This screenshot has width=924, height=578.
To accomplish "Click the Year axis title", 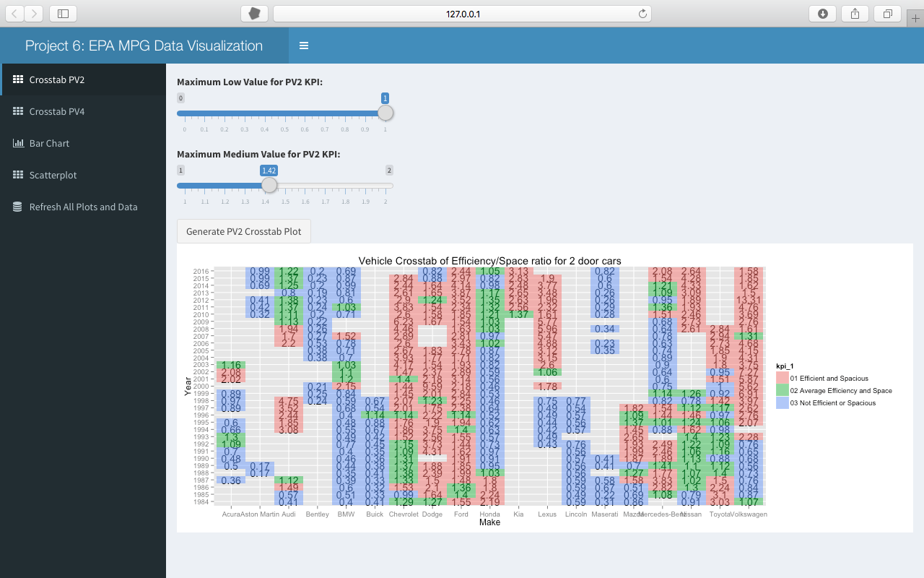I will tap(188, 387).
